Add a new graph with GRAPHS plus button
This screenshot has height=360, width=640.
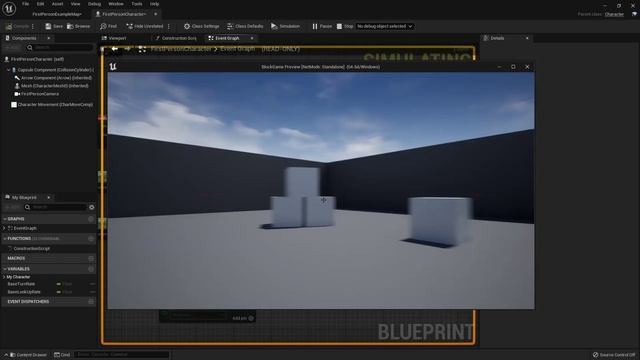(x=91, y=219)
